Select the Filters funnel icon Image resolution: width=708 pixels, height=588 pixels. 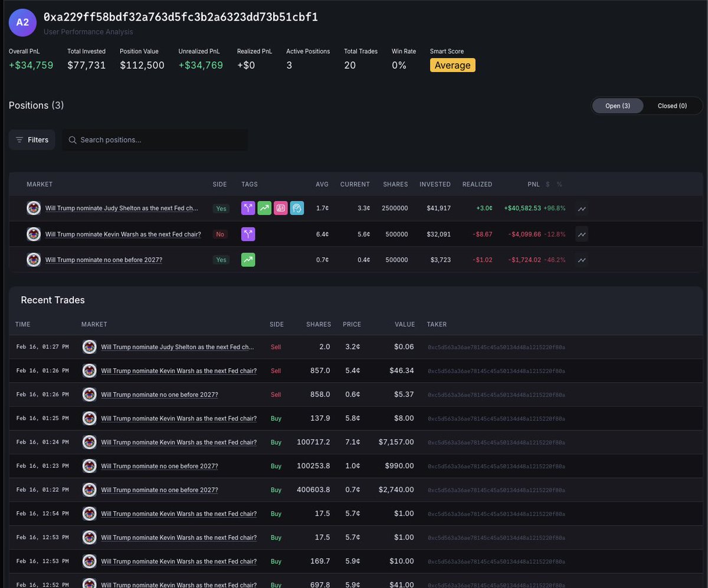(x=21, y=140)
